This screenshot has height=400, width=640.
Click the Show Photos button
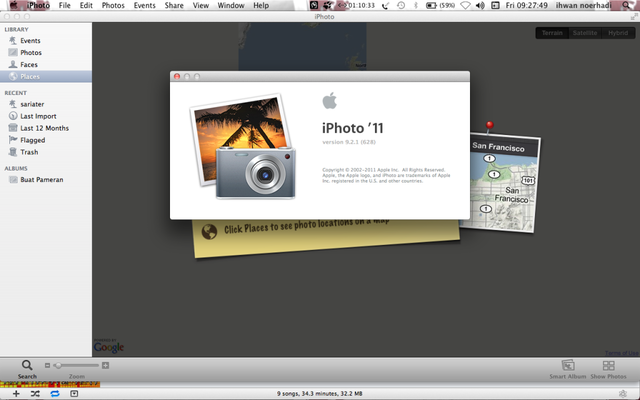608,369
